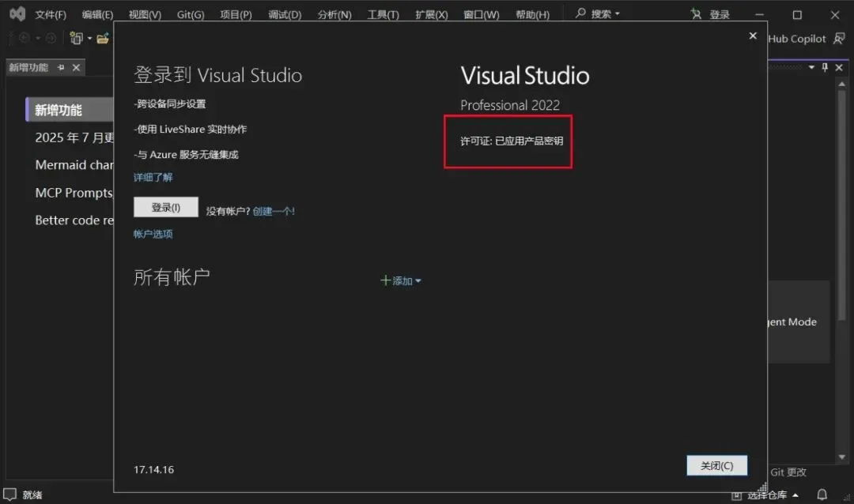Click the scroll up arrow of right scrollbar

842,84
